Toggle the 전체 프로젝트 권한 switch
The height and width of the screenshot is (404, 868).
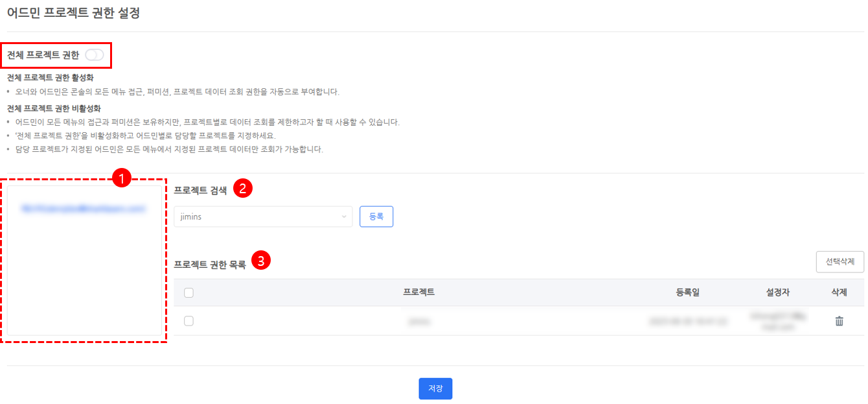point(94,55)
